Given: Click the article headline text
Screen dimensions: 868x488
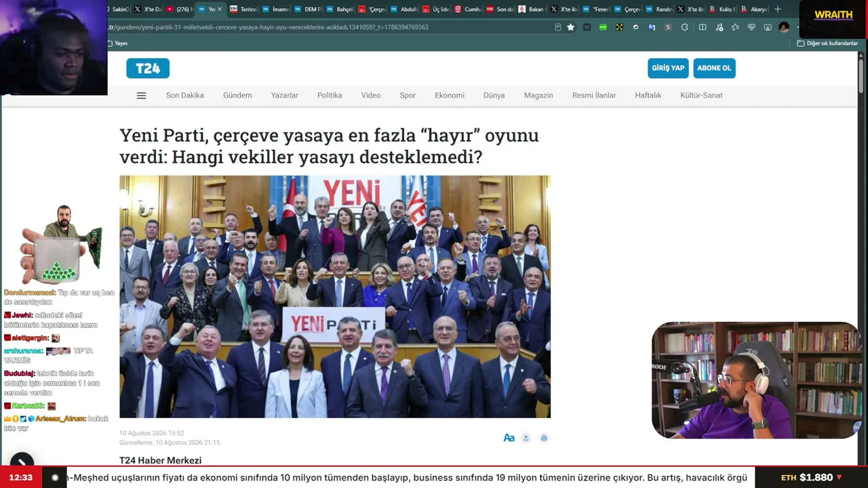Looking at the screenshot, I should pos(329,146).
